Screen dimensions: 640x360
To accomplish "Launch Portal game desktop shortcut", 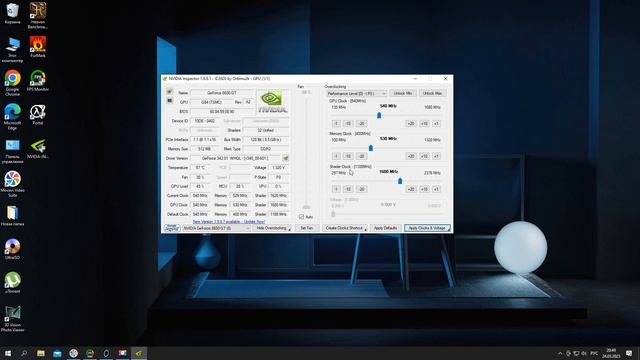I will pyautogui.click(x=38, y=114).
